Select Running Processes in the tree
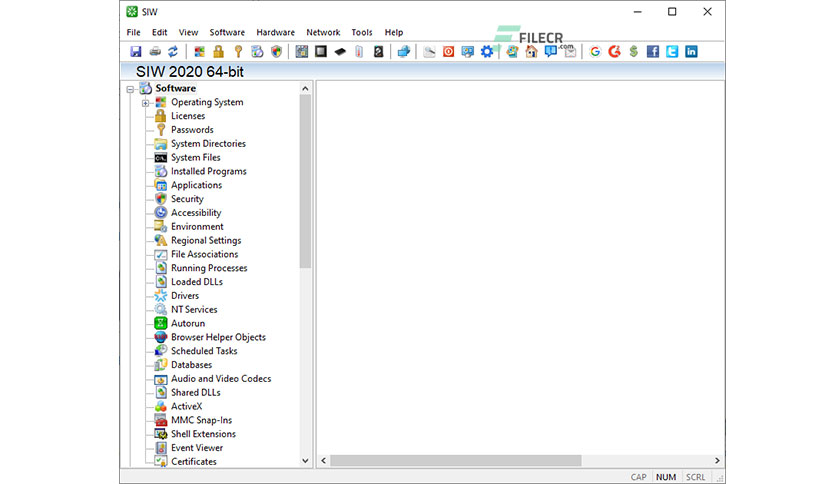Screen dimensions: 836x484 209,268
